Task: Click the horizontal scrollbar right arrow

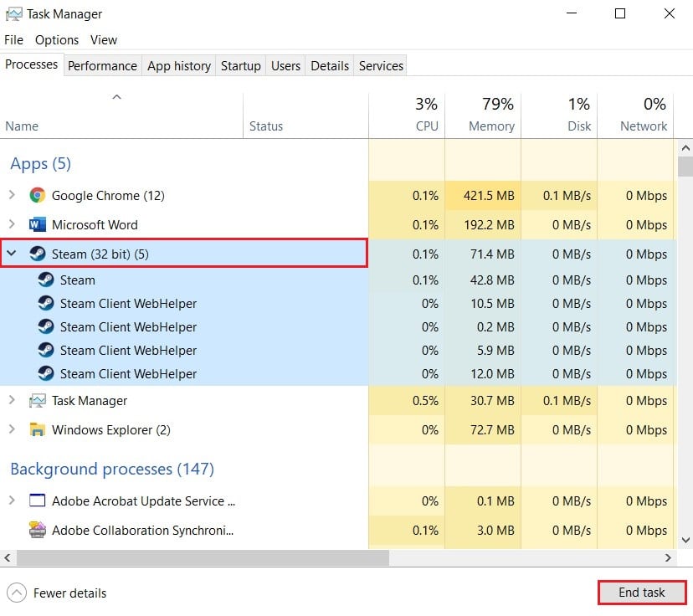Action: tap(668, 557)
